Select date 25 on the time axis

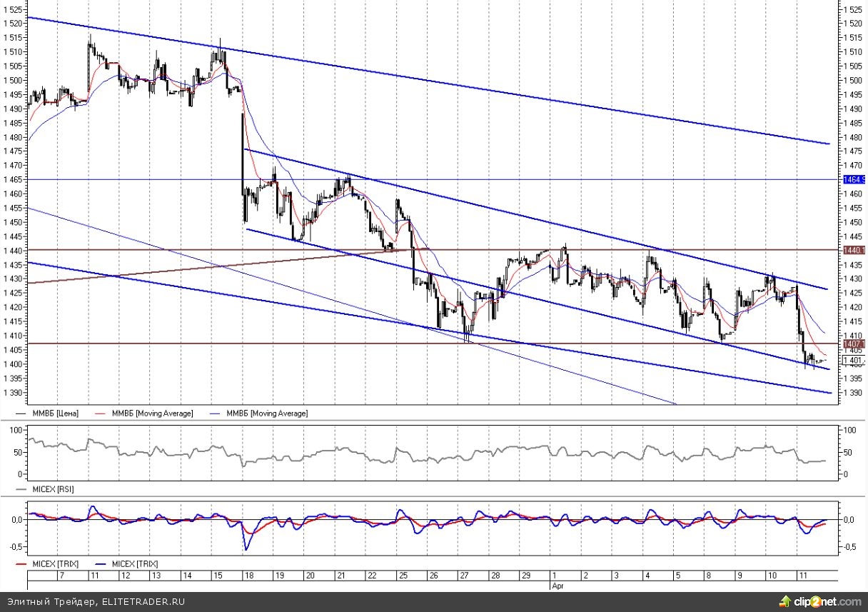403,576
